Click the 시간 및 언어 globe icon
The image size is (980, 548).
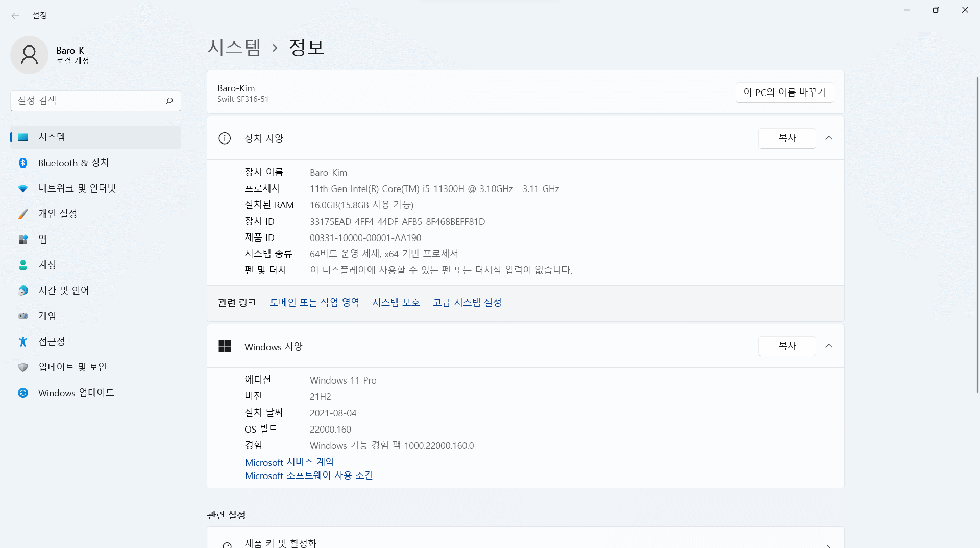point(23,291)
